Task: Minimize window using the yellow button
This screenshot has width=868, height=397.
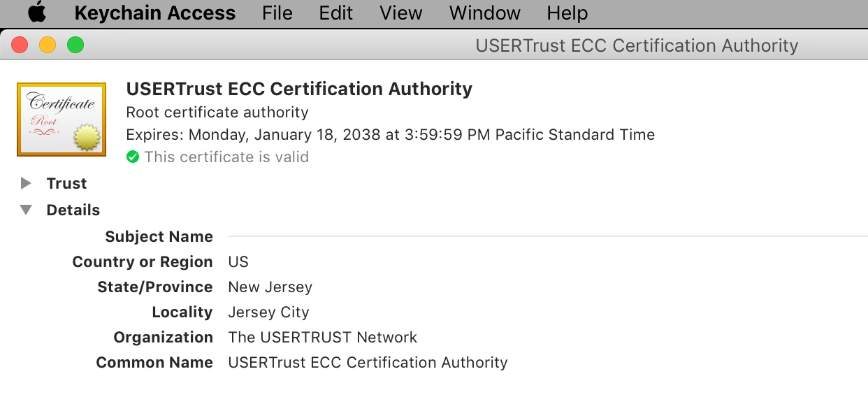Action: point(48,45)
